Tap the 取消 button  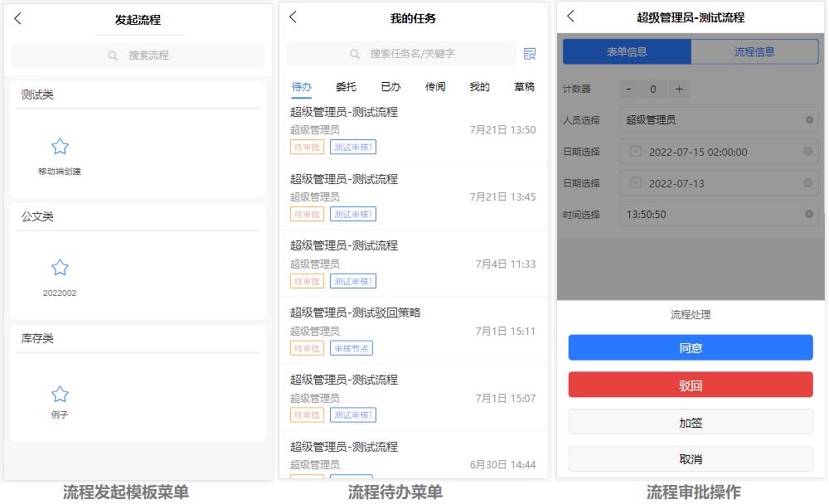[691, 458]
